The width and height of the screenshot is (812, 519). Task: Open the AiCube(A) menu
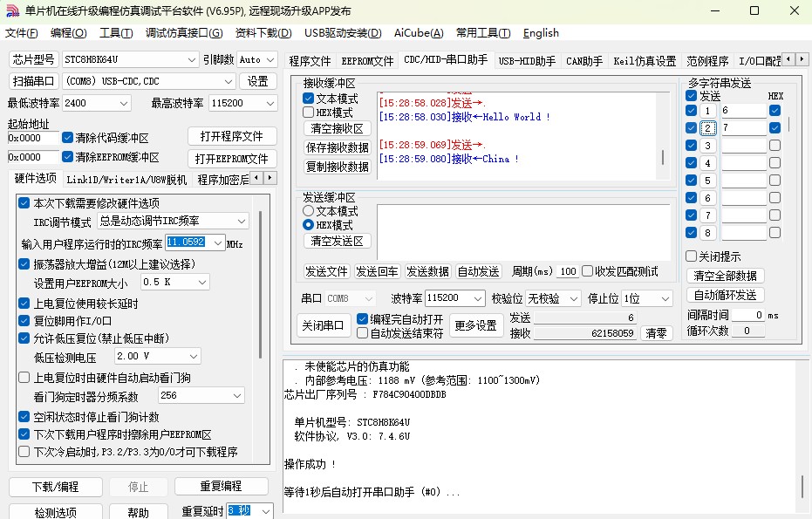click(419, 33)
